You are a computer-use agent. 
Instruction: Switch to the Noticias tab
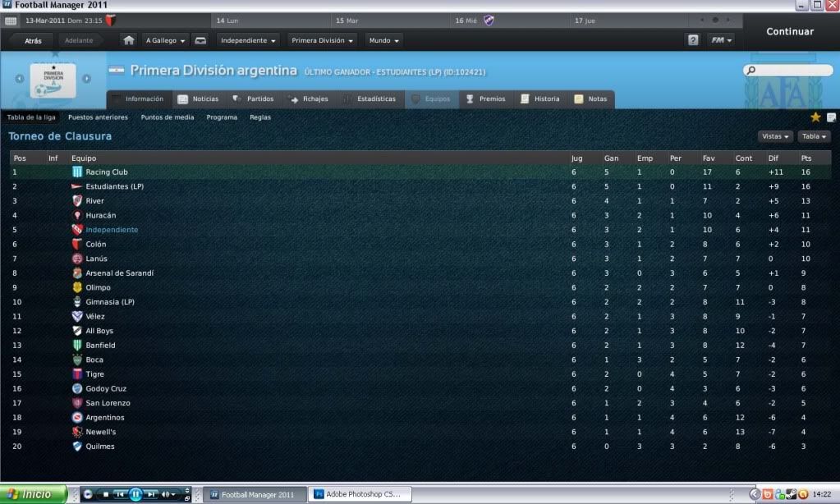point(198,99)
